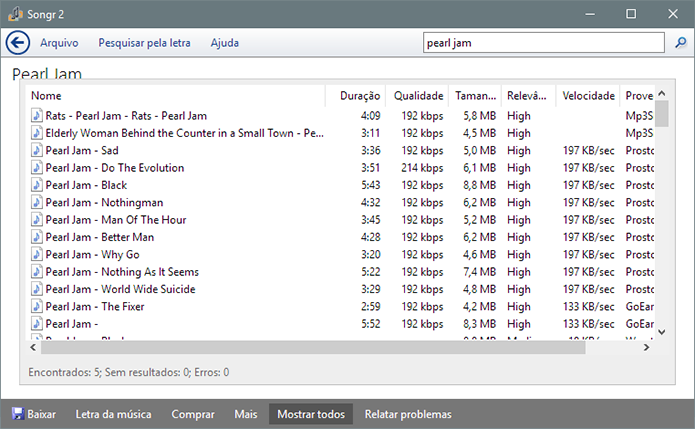Sort by the Relevâ... column header

(x=528, y=96)
